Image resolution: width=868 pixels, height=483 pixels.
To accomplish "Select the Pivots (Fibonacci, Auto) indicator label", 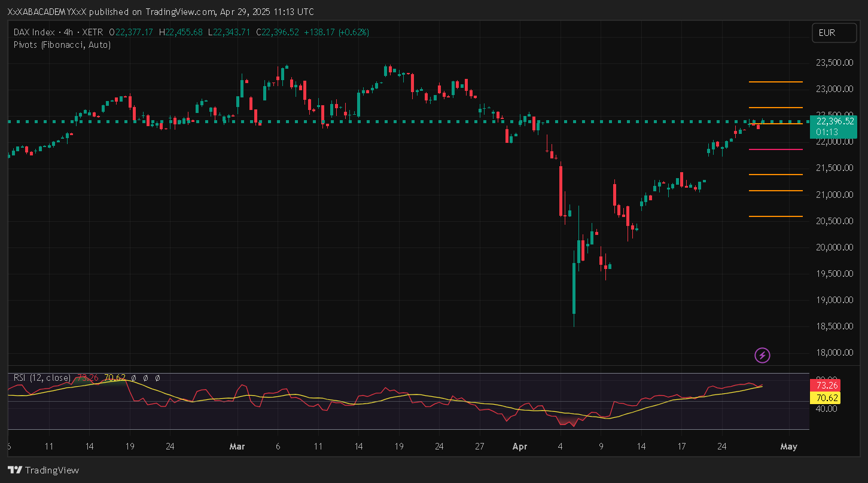I will click(62, 44).
